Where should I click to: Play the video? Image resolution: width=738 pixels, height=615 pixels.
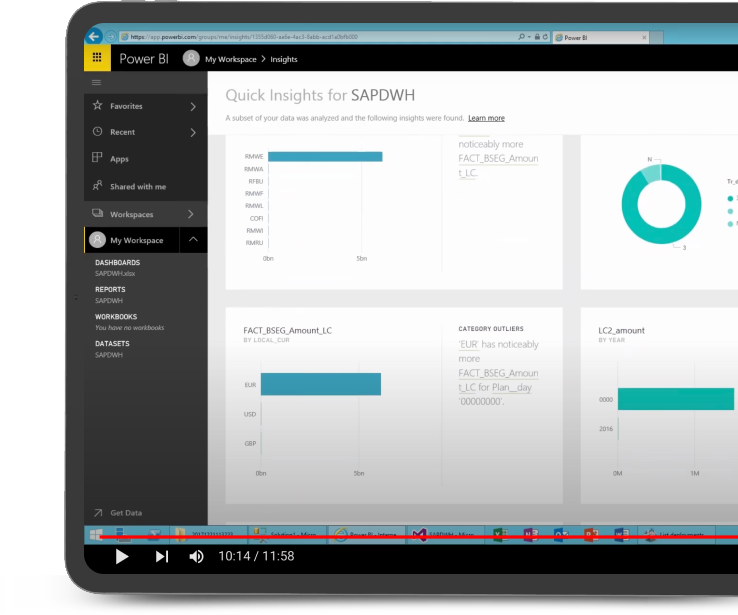[122, 556]
